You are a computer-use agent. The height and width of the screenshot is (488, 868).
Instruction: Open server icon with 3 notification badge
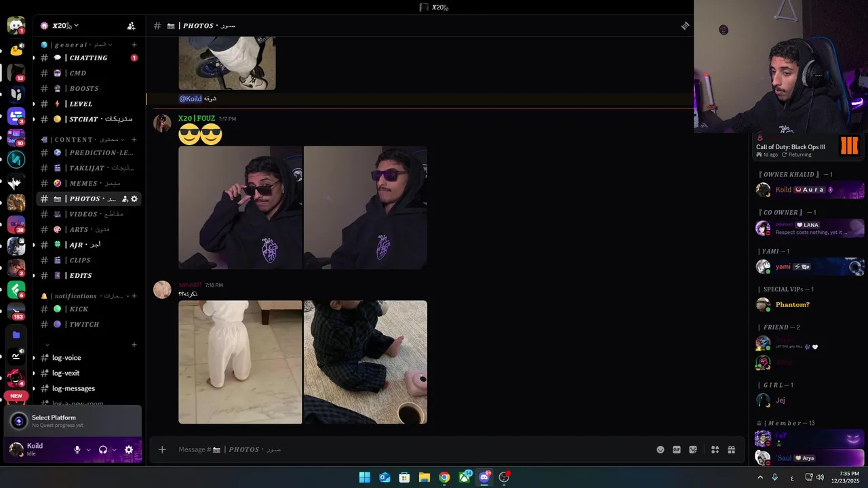click(x=16, y=116)
